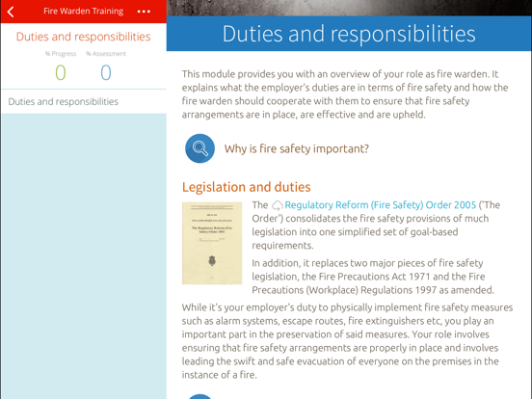Tap the green progress value 0
Screen dimensions: 532x399
click(x=61, y=72)
